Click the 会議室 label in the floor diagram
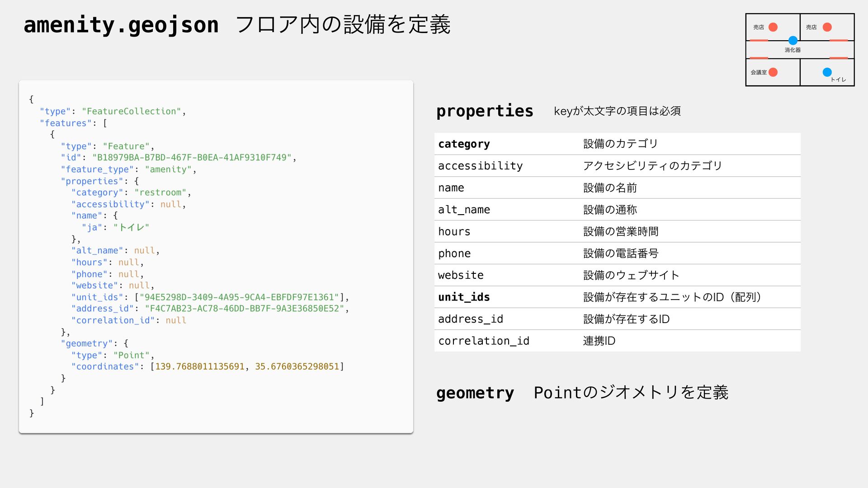The image size is (868, 488). point(759,72)
